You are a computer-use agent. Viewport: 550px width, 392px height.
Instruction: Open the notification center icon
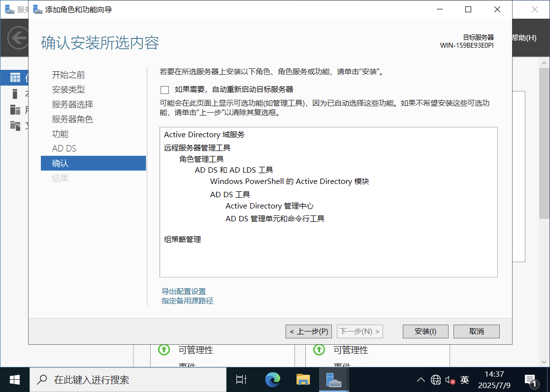(x=530, y=380)
